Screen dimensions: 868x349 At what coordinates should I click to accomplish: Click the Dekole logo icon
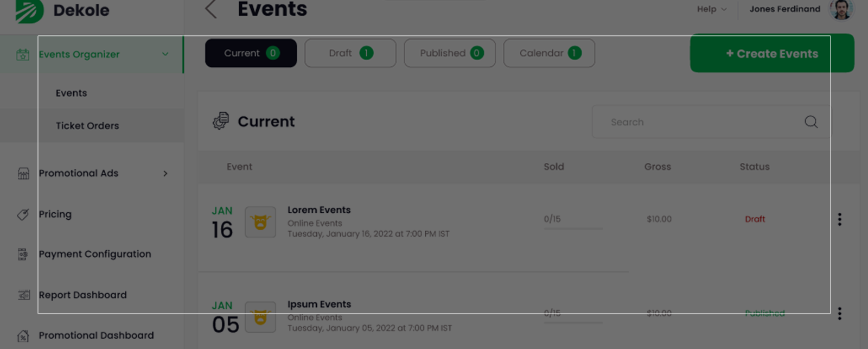(x=29, y=10)
